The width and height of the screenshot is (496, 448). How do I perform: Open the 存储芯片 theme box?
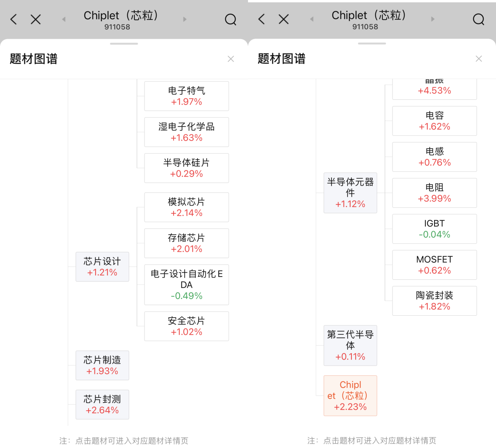pyautogui.click(x=186, y=243)
